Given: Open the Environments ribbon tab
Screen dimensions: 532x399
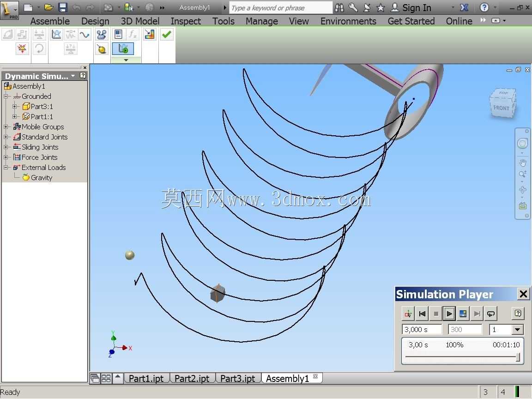Looking at the screenshot, I should pos(349,21).
